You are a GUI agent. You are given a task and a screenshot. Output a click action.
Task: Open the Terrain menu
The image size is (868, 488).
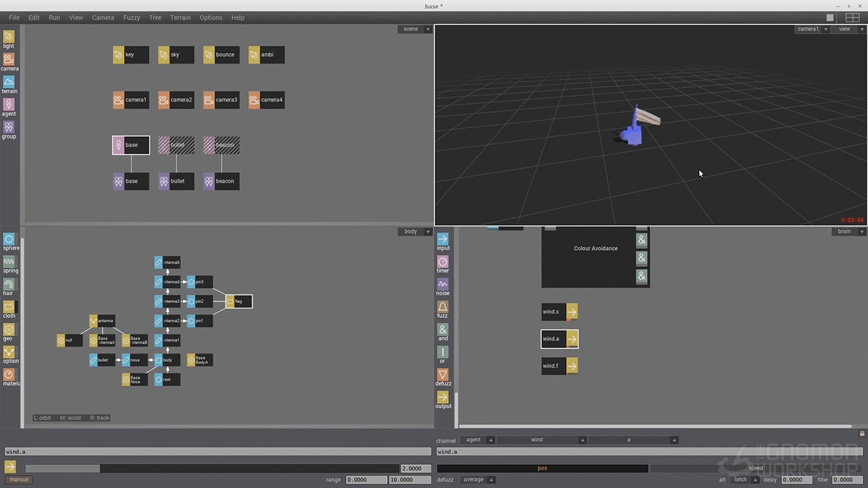click(180, 18)
